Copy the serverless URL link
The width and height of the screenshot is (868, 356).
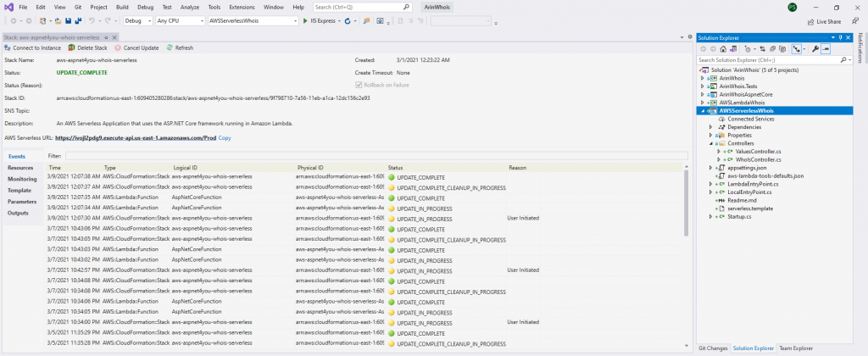pos(225,137)
